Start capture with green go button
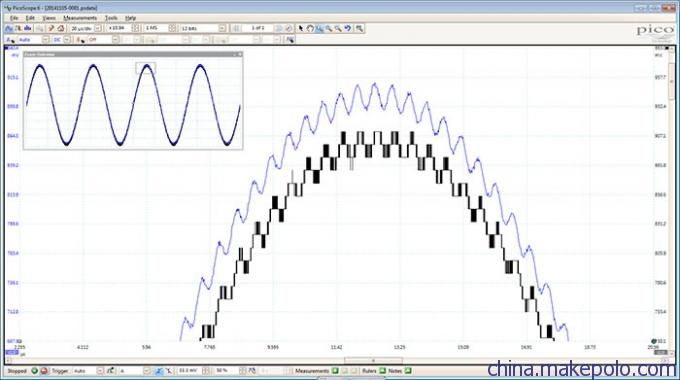This screenshot has width=680, height=380. pyautogui.click(x=34, y=371)
